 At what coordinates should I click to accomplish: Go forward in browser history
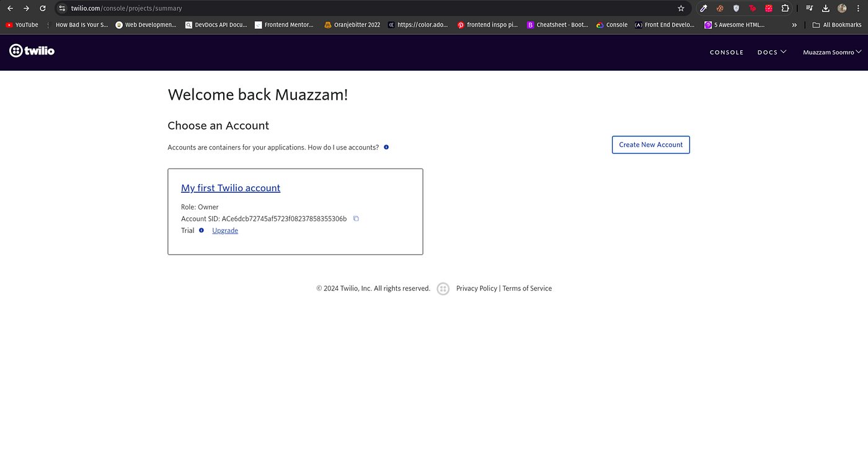pos(26,8)
